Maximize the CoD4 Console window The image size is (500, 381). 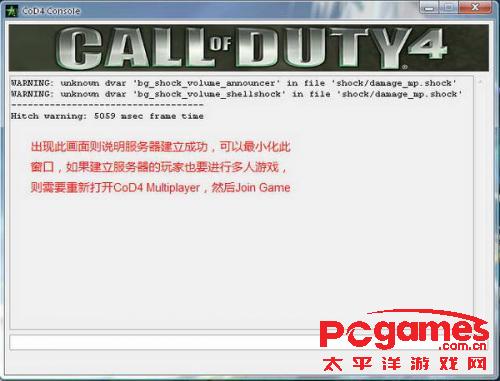449,7
